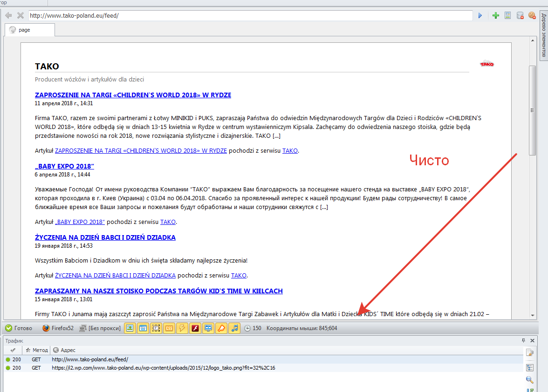548x392 pixels.
Task: Select the tako-poland.eu/feed/ request row
Action: (264, 359)
